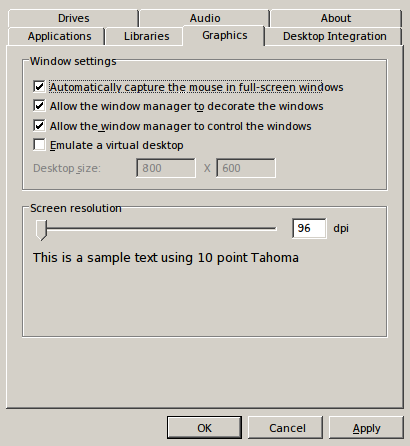The image size is (410, 446).
Task: Click the Cancel button
Action: coord(285,428)
